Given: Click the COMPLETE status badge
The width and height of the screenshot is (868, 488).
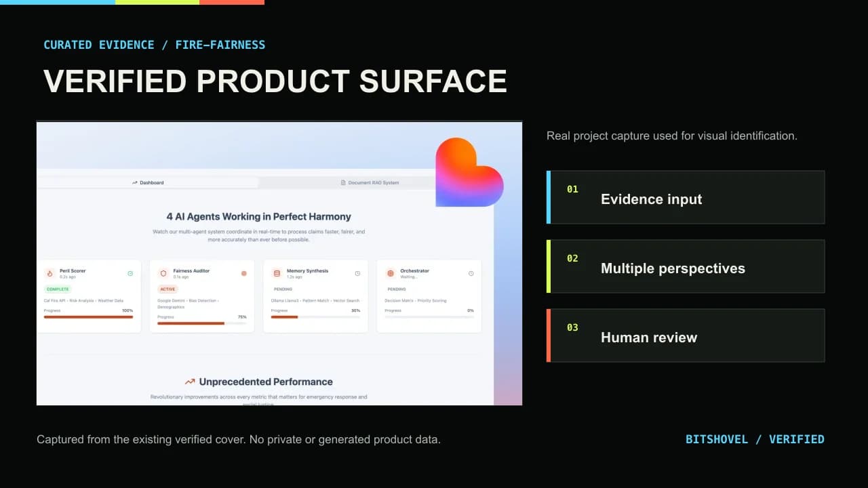Looking at the screenshot, I should tap(58, 289).
